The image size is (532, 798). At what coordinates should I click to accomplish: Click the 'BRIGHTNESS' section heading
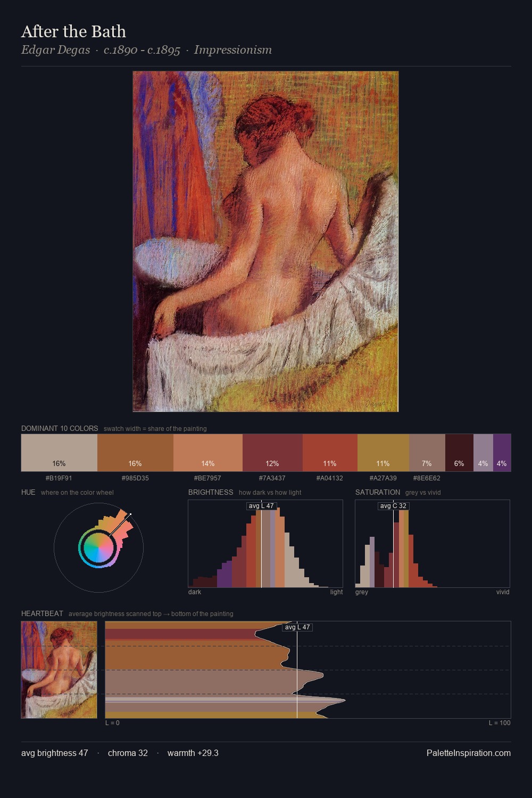pos(211,492)
